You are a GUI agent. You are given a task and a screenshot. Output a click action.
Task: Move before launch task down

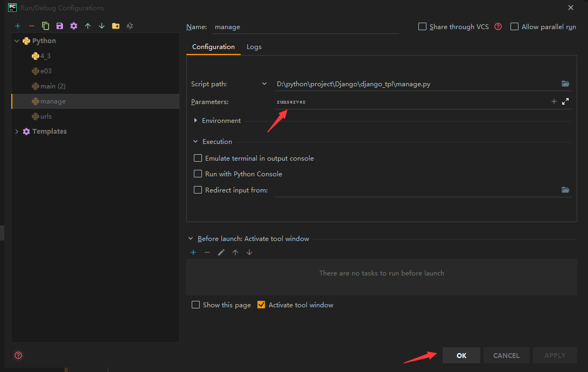(249, 252)
